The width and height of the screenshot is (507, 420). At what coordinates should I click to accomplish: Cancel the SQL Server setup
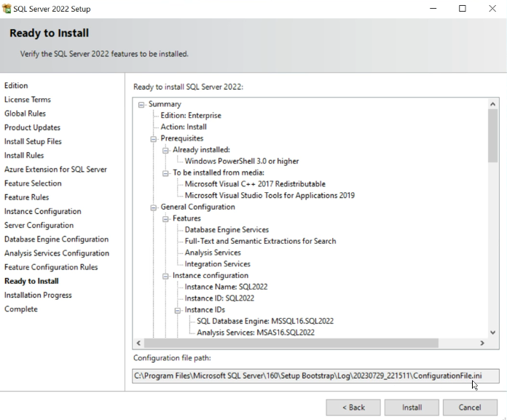click(x=470, y=408)
